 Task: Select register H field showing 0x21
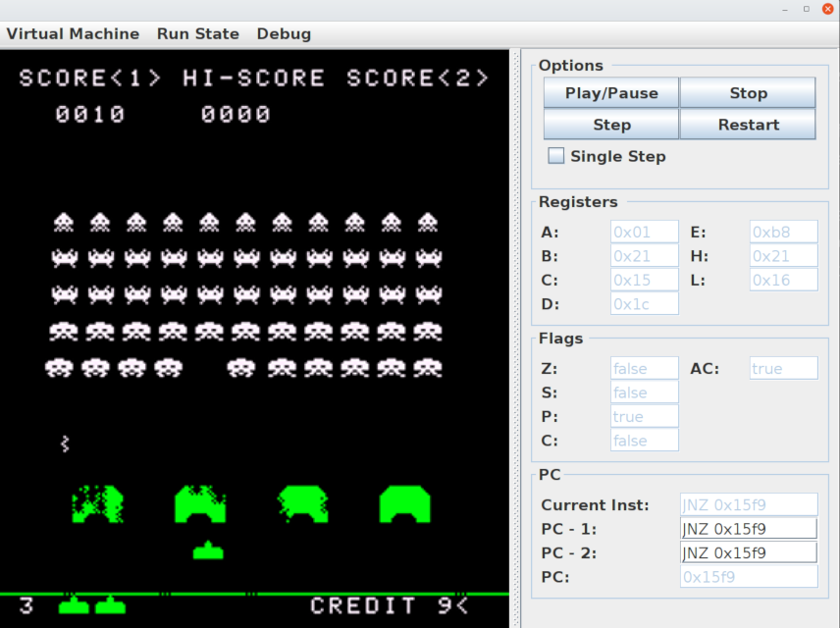tap(783, 255)
